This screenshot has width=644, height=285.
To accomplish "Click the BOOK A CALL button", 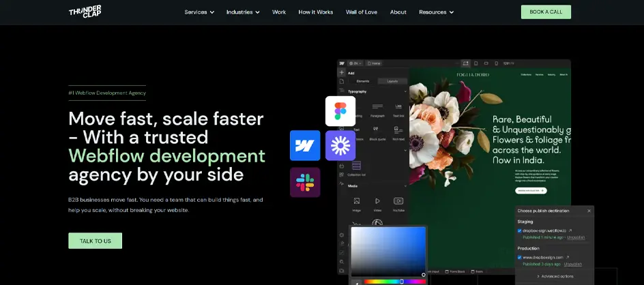I will pyautogui.click(x=546, y=12).
